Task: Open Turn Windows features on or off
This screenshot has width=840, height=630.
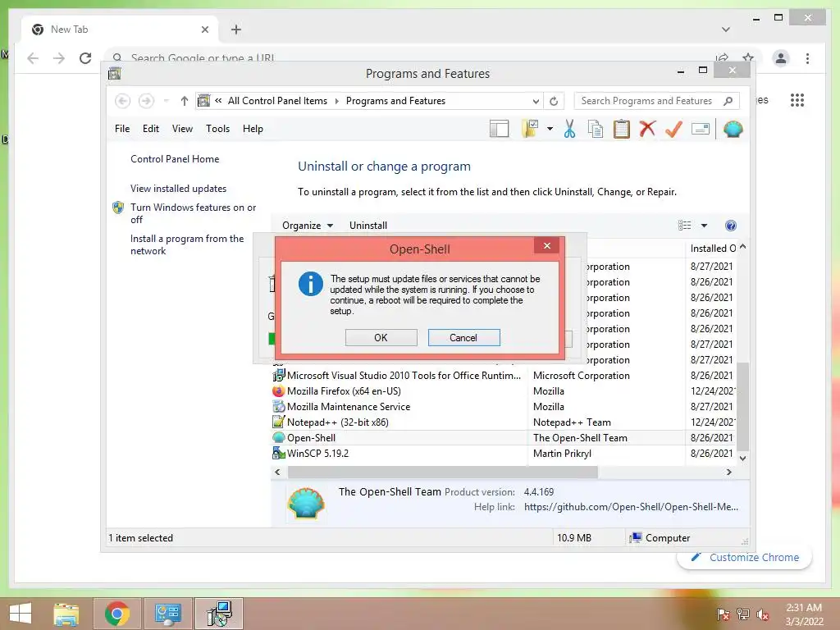Action: (193, 213)
